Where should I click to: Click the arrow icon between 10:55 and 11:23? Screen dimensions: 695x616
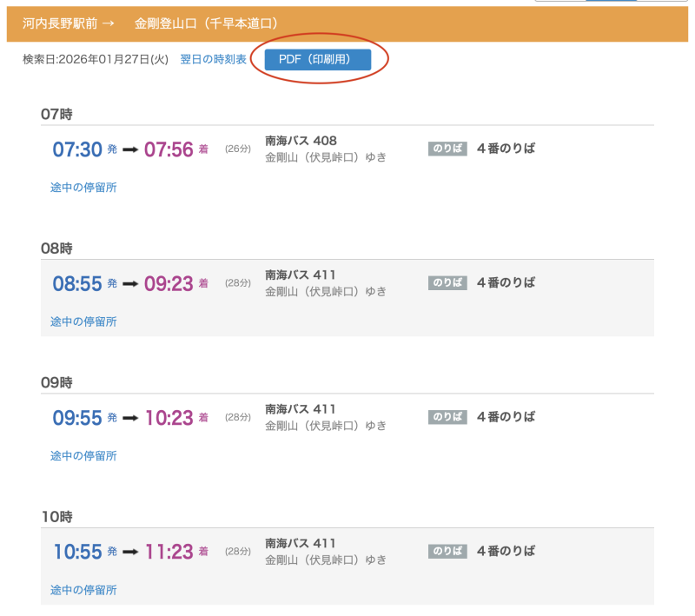(x=130, y=552)
